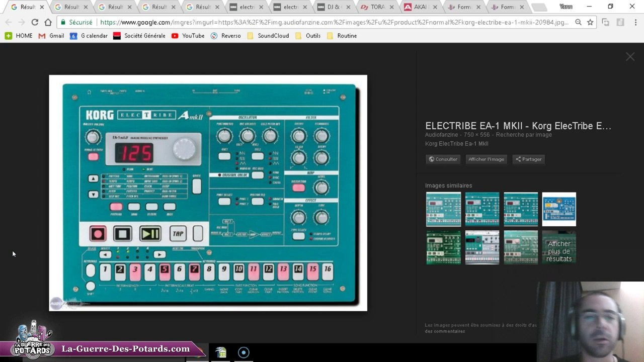Click the Afficher l'image button
The width and height of the screenshot is (644, 362).
pos(486,159)
